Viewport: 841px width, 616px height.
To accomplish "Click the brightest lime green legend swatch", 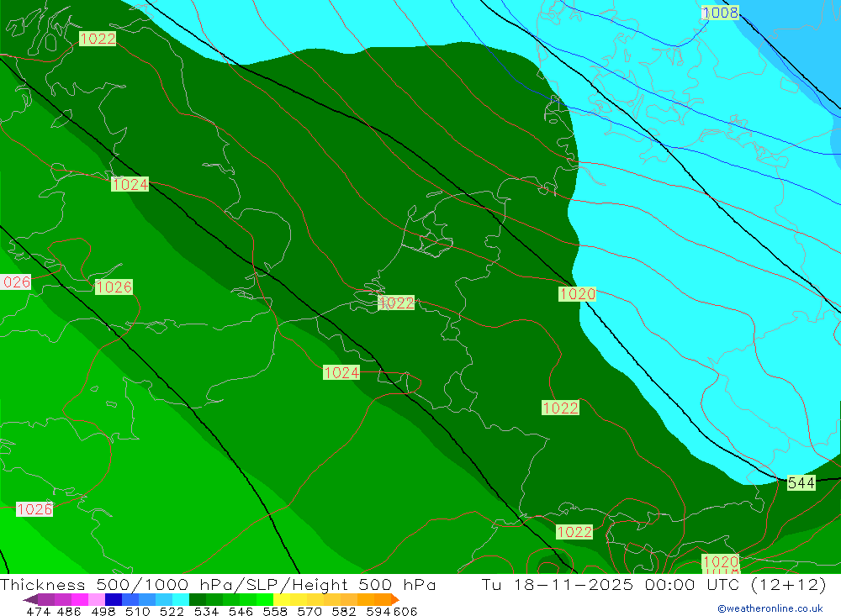I will [x=264, y=599].
